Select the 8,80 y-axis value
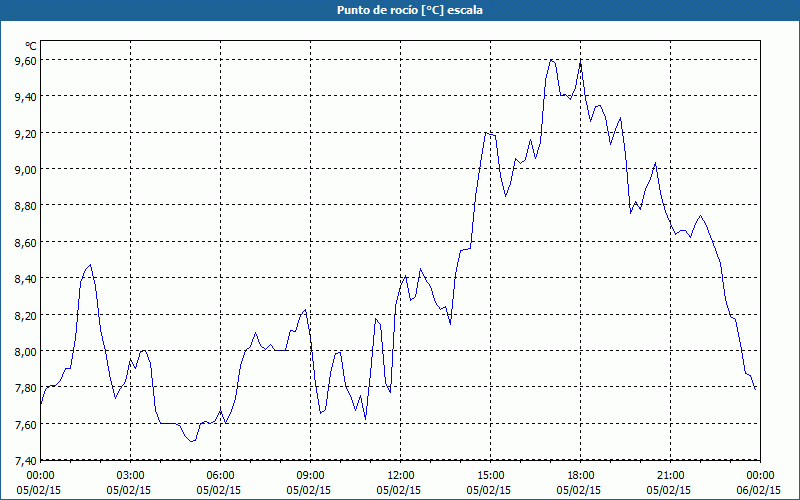The image size is (800, 500). (26, 206)
